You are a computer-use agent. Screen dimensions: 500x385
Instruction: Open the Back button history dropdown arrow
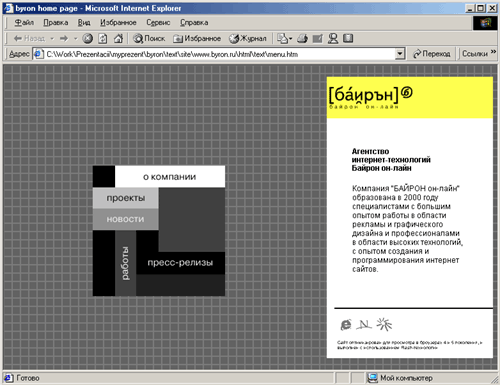pos(52,39)
